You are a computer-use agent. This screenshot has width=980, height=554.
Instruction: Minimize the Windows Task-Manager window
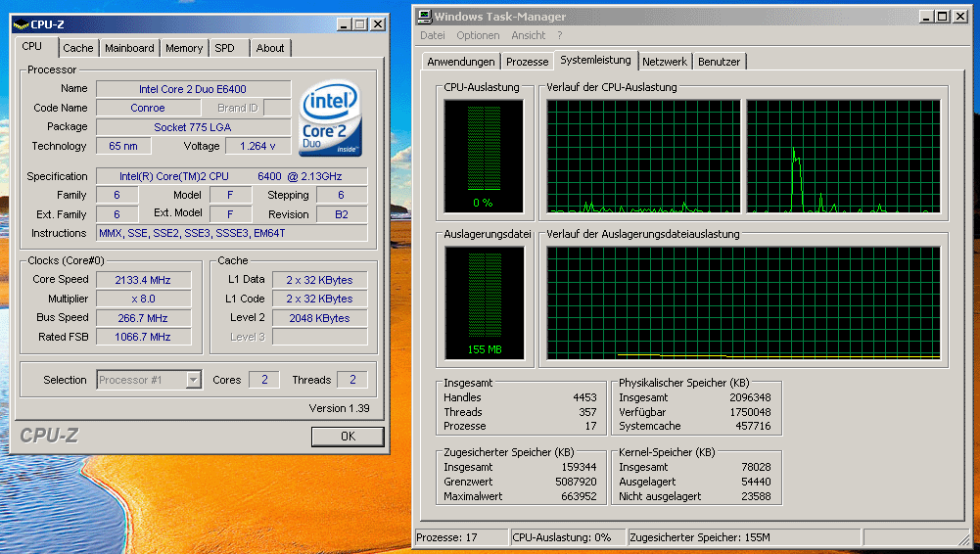coord(925,17)
